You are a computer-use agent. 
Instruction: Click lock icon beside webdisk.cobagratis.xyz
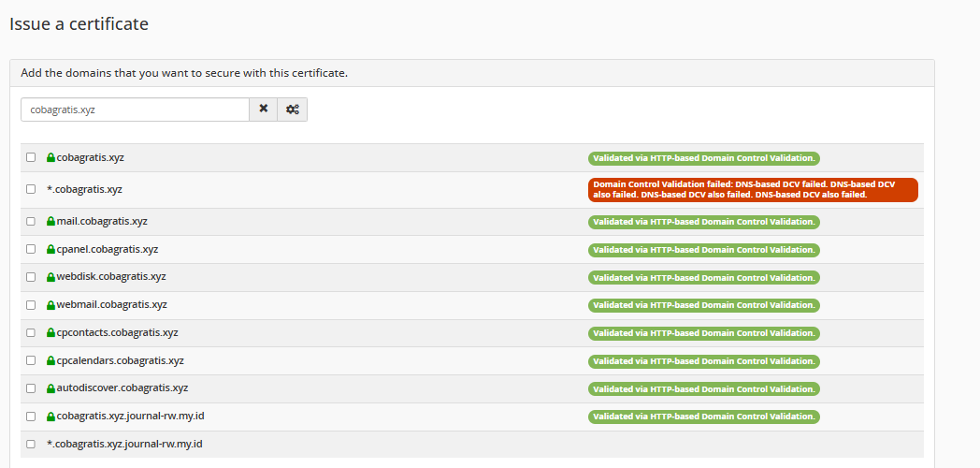point(51,277)
